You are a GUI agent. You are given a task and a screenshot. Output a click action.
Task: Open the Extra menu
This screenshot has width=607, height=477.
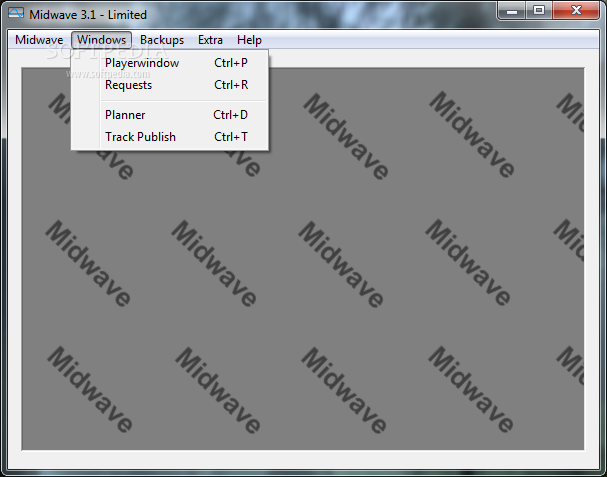(x=210, y=40)
